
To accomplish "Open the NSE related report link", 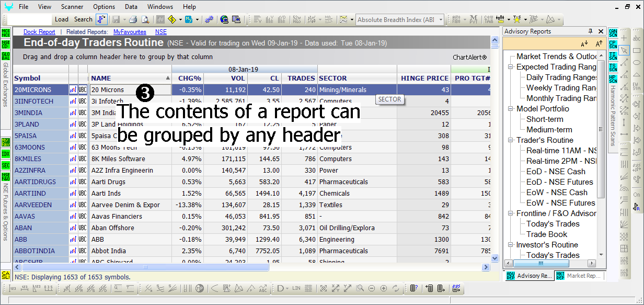I will pyautogui.click(x=161, y=32).
